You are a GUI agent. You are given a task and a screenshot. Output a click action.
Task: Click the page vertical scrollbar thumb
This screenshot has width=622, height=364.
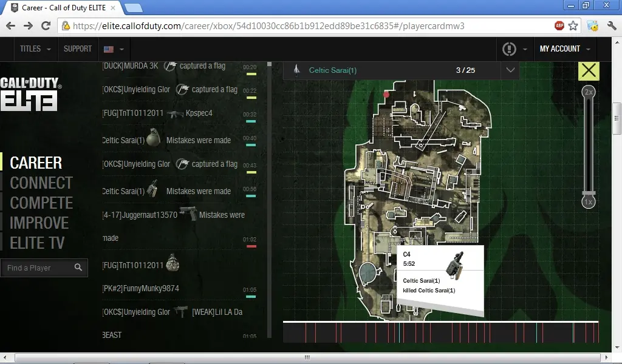click(617, 119)
